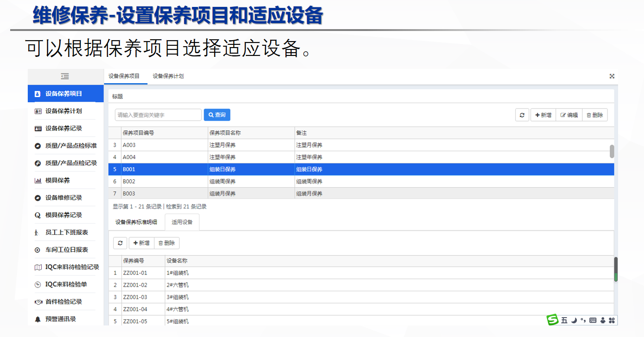The image size is (644, 337).
Task: Refresh the applicable equipment list
Action: tap(120, 243)
